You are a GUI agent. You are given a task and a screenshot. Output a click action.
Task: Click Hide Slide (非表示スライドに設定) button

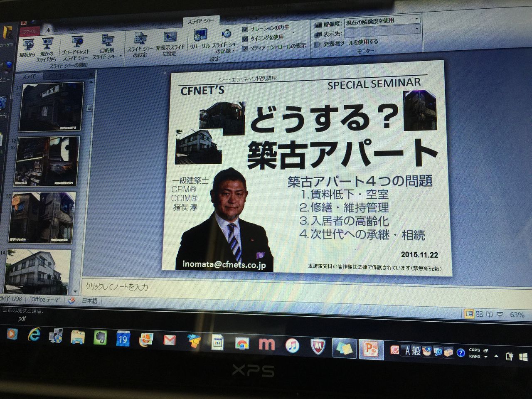pyautogui.click(x=170, y=44)
